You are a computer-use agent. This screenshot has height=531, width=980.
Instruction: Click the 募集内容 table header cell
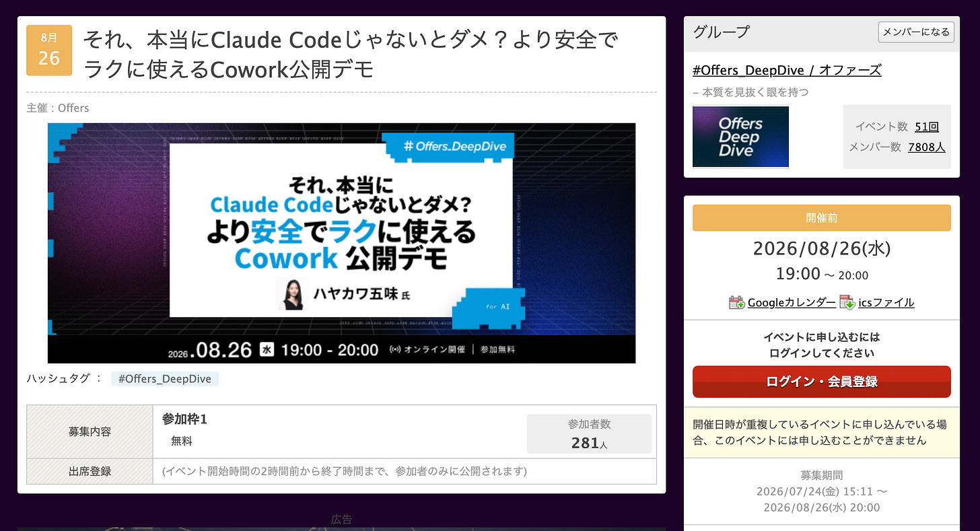[x=90, y=432]
